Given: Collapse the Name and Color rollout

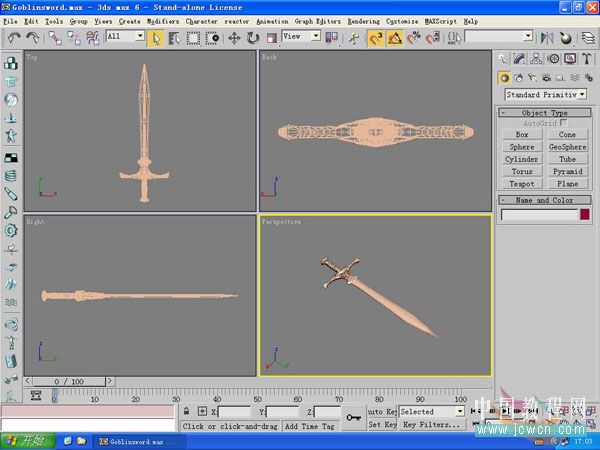Looking at the screenshot, I should tap(544, 200).
